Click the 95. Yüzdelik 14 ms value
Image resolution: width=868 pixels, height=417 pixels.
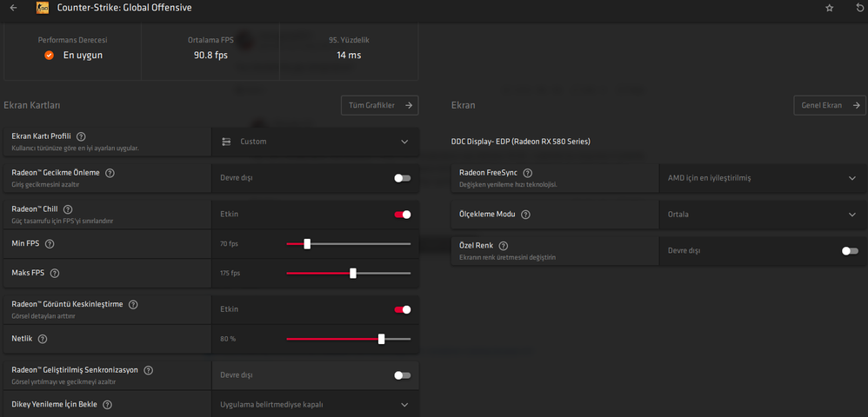(x=349, y=56)
